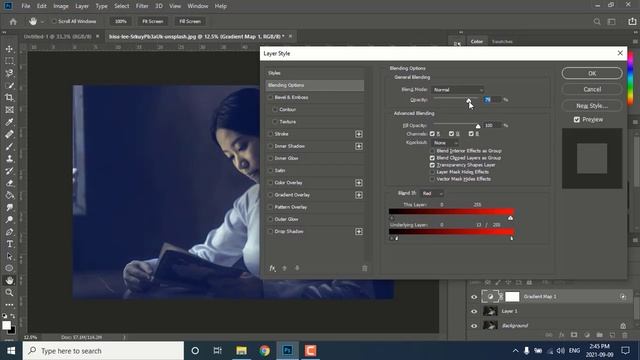This screenshot has height=360, width=640.
Task: Enable the Outer Glow checkbox
Action: tap(270, 219)
